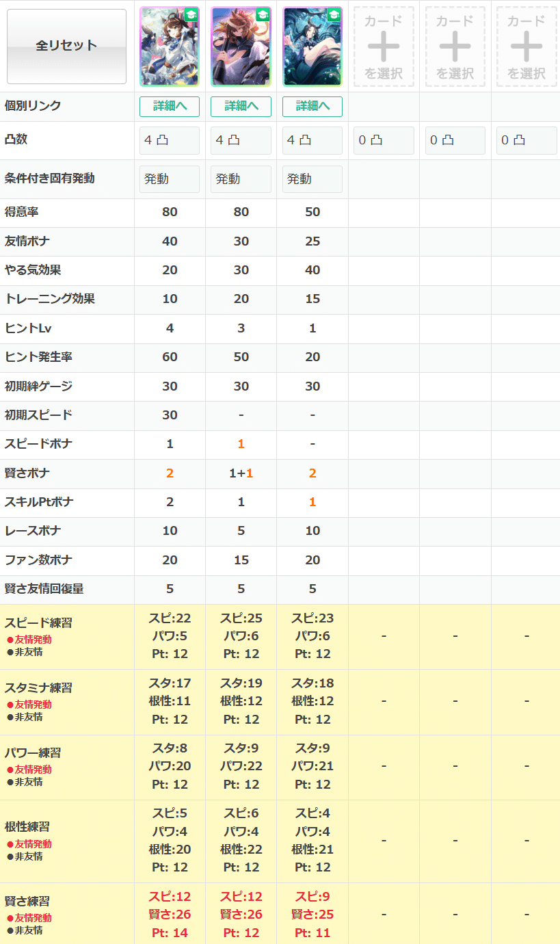Open 詳細へ link for the first card
Viewport: 560px width, 944px height.
pos(170,107)
